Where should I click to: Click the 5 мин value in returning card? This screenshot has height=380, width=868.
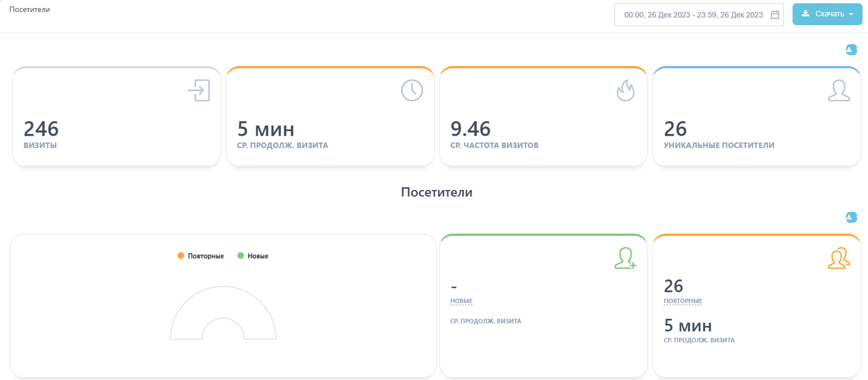coord(688,326)
